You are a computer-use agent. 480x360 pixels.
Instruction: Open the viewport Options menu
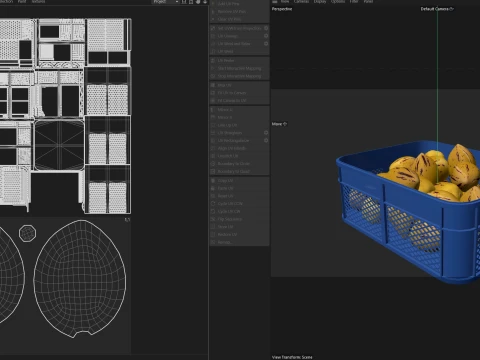coord(338,2)
